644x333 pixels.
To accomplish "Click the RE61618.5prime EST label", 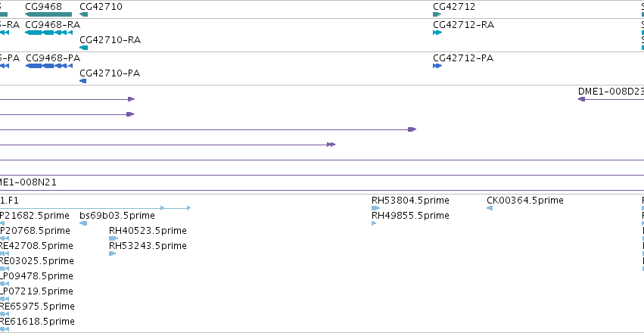I will click(37, 322).
